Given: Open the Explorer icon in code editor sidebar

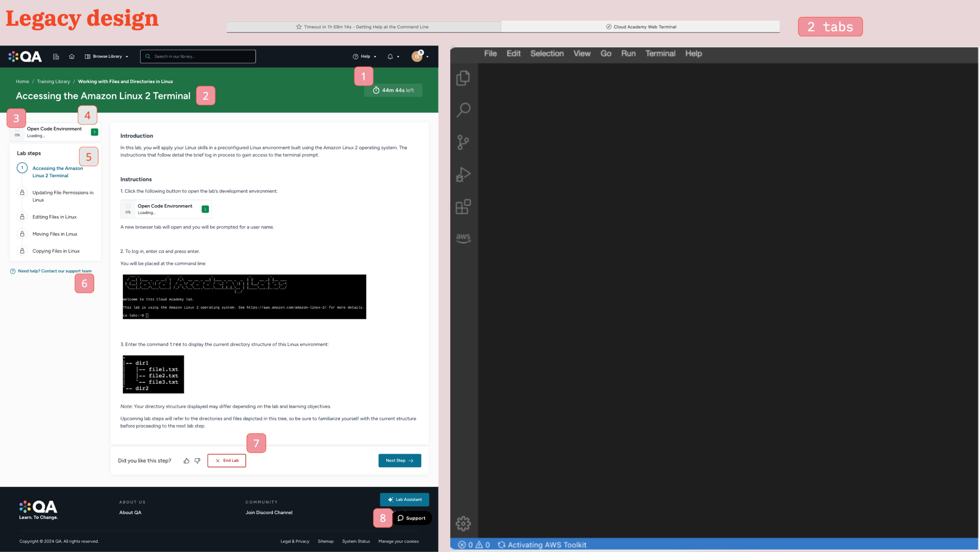Looking at the screenshot, I should point(463,78).
